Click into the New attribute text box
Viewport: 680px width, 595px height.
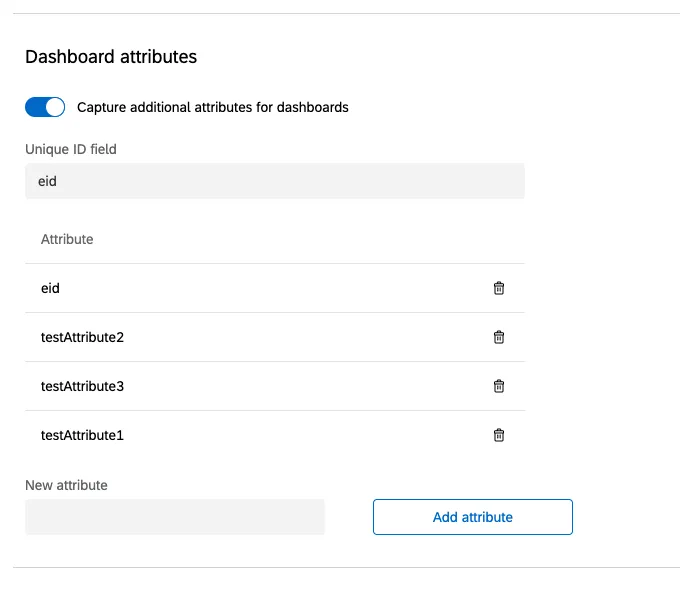175,517
